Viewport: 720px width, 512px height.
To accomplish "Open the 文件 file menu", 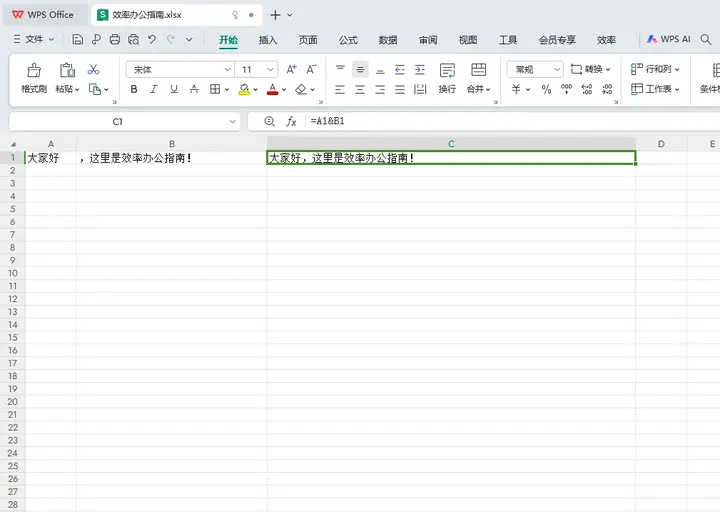I will pos(34,39).
